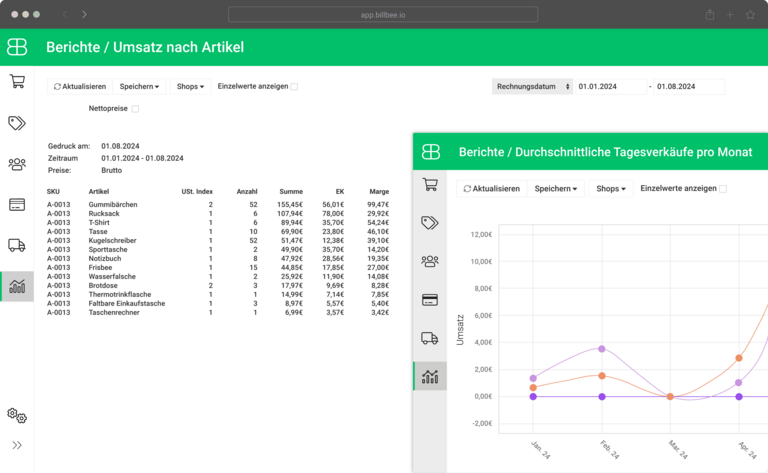Click Aktualisieren button in daily sales panel

pos(490,188)
